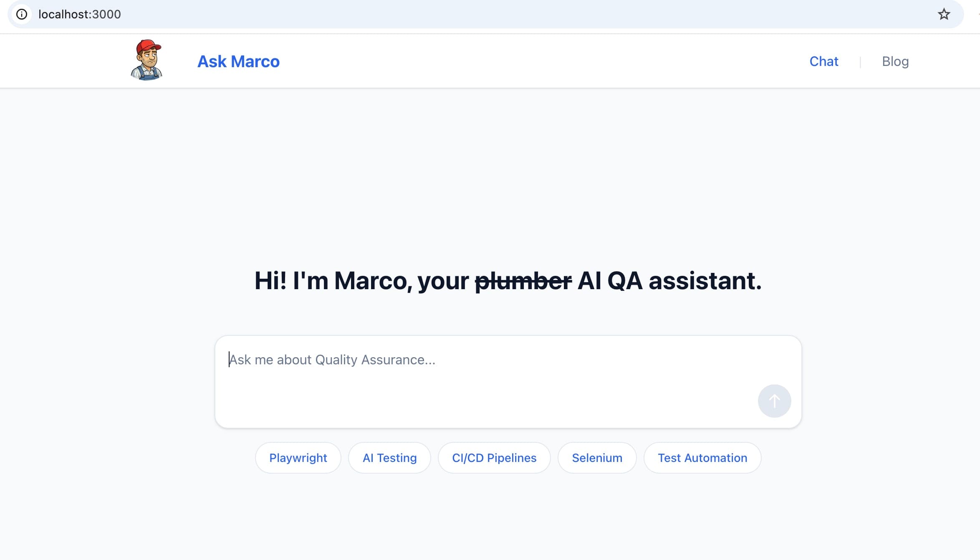Screen dimensions: 980x560
Task: Switch to the Blog tab
Action: tap(895, 61)
